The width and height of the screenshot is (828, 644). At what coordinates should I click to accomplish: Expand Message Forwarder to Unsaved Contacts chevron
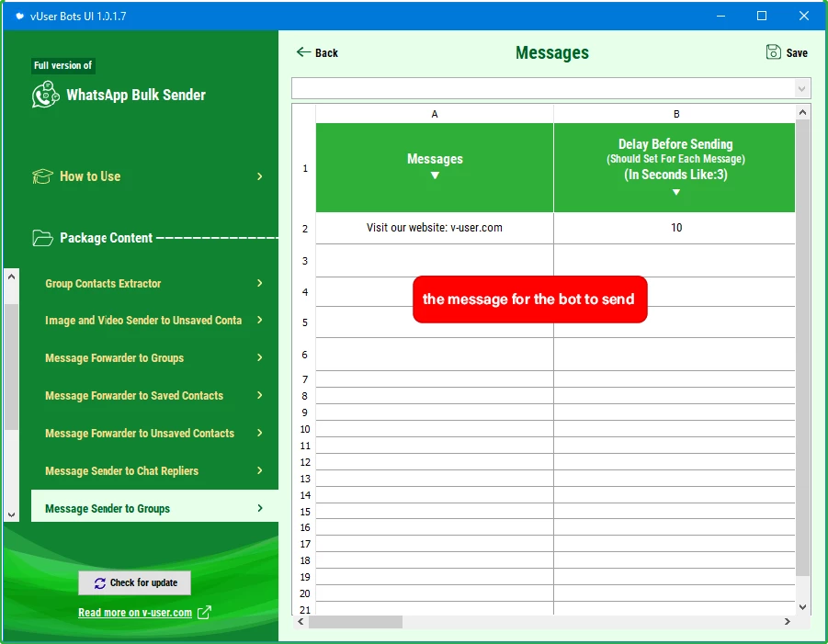click(x=260, y=433)
